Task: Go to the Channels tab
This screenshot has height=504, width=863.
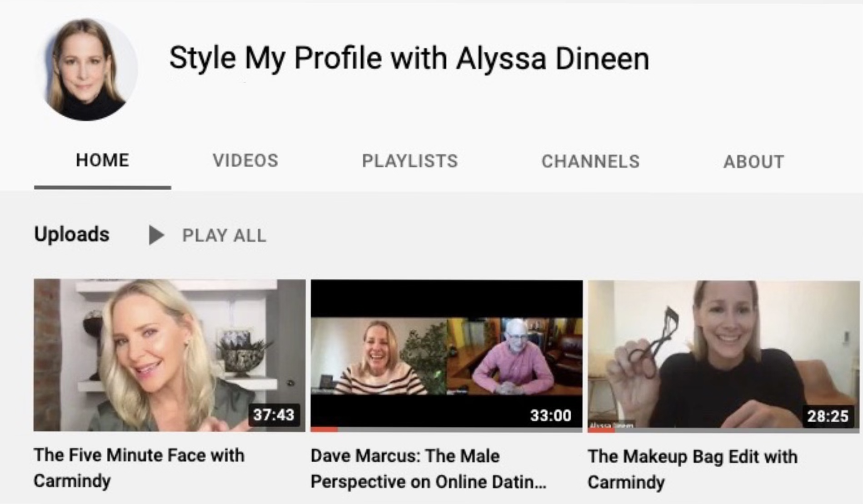Action: click(x=590, y=162)
